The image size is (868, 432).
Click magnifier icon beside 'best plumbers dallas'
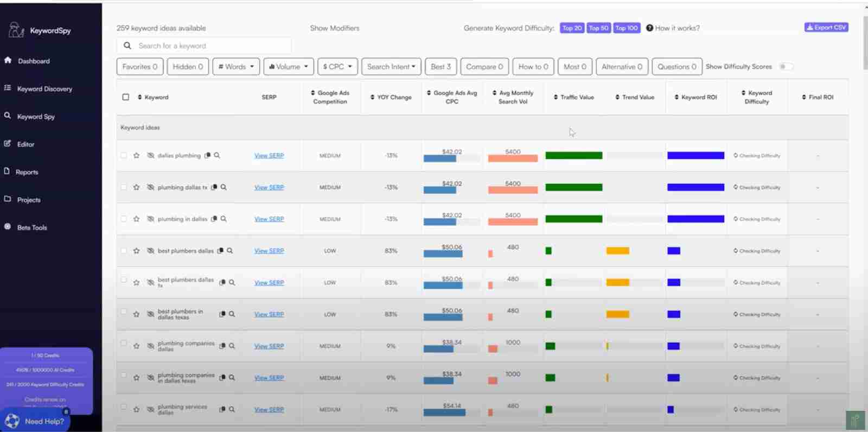[x=229, y=251]
